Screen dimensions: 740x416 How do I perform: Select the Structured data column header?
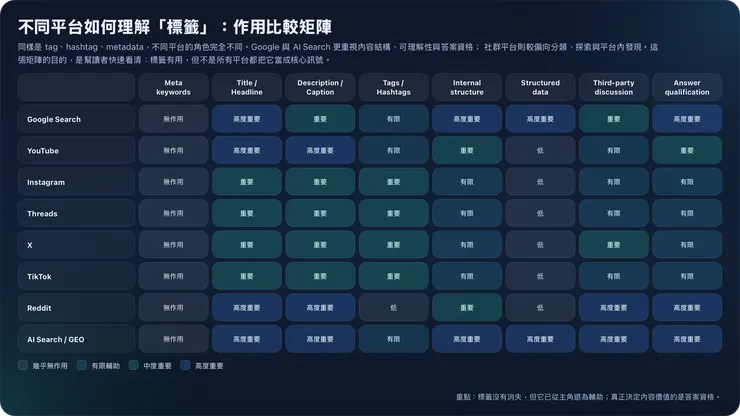540,87
